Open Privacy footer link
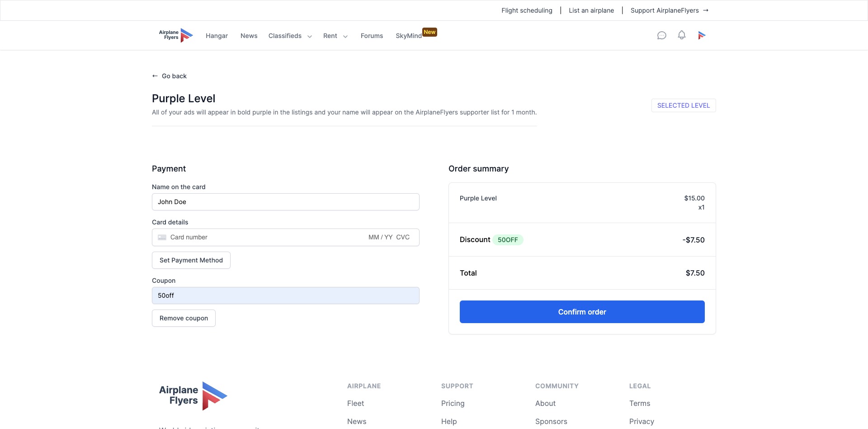868x429 pixels. pos(642,421)
